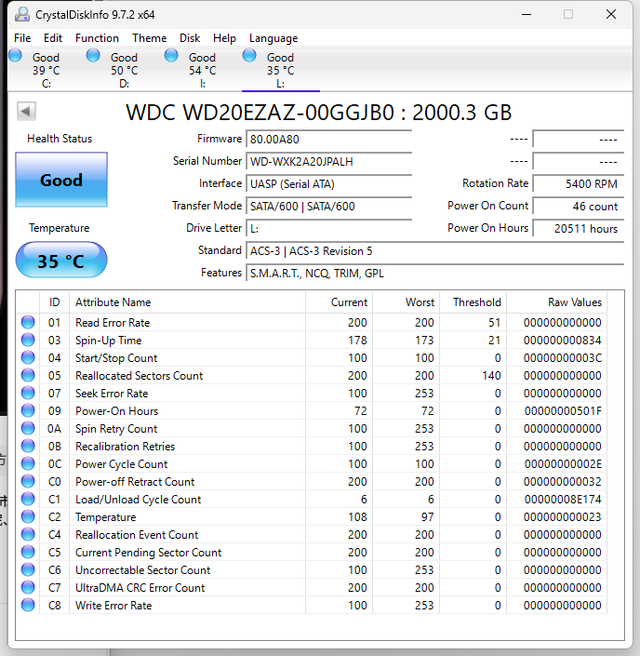Click the previous disk arrow button

pyautogui.click(x=26, y=111)
